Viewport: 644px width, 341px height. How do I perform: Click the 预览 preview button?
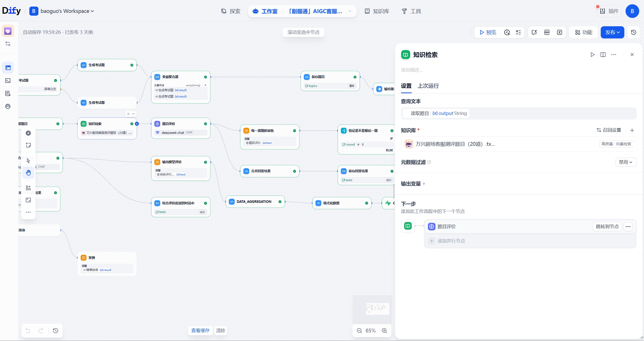488,32
